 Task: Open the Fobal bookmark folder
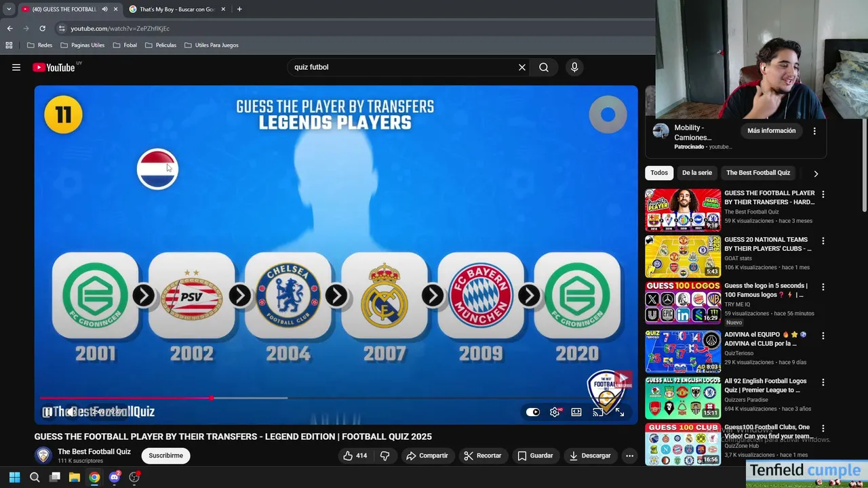click(x=125, y=45)
